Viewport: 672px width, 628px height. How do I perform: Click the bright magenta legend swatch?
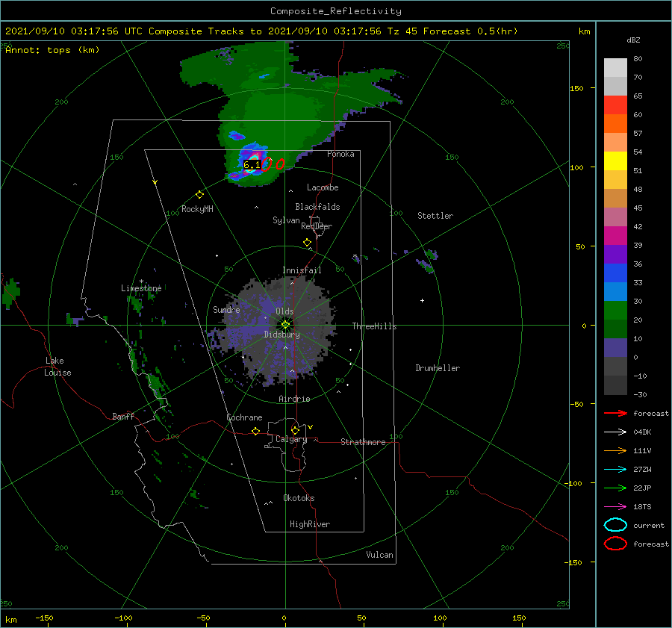pos(615,235)
